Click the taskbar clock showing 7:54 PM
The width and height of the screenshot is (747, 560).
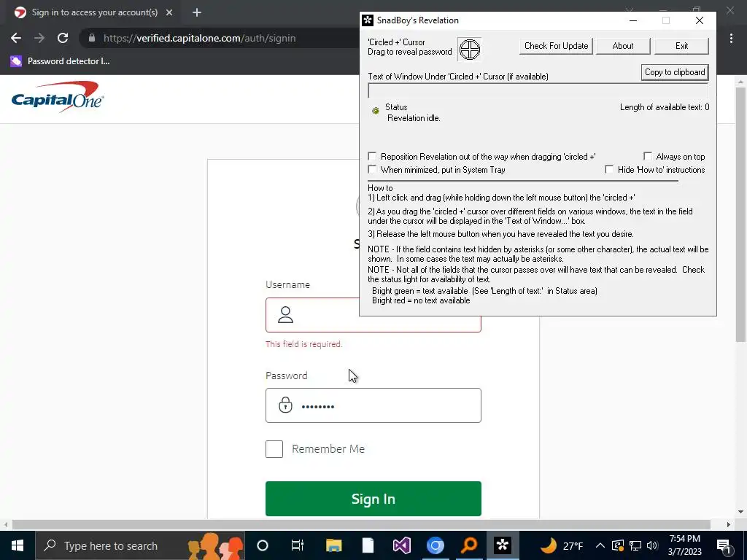[x=684, y=545]
